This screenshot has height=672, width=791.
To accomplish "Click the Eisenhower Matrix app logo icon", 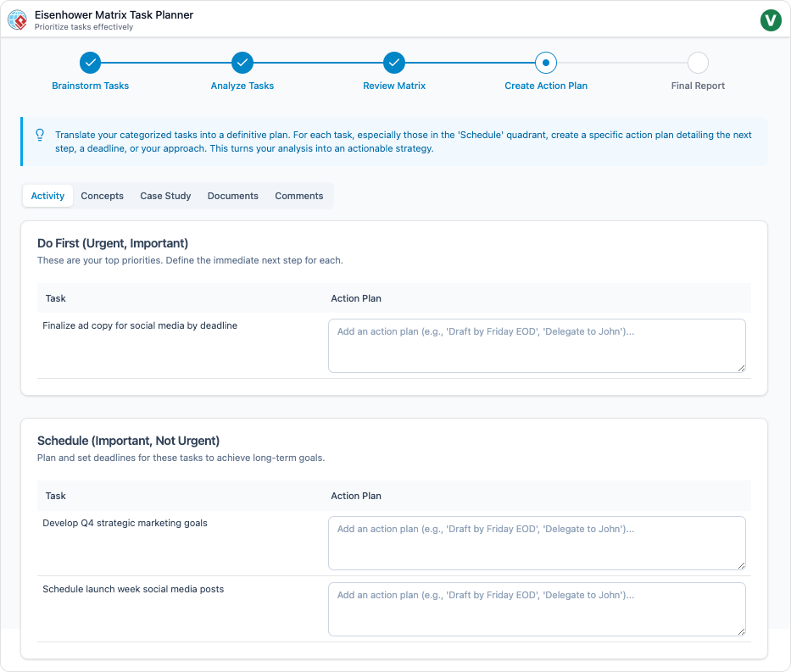I will click(17, 19).
